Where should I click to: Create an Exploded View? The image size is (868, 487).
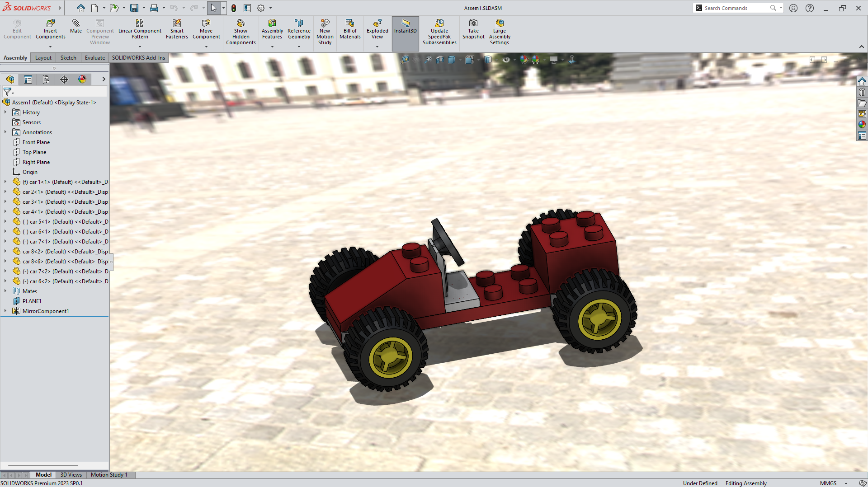point(377,29)
